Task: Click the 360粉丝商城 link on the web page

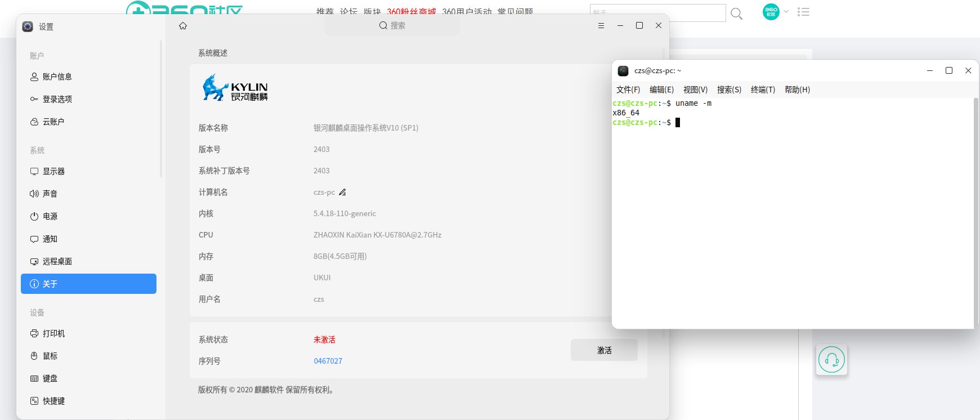Action: point(411,11)
